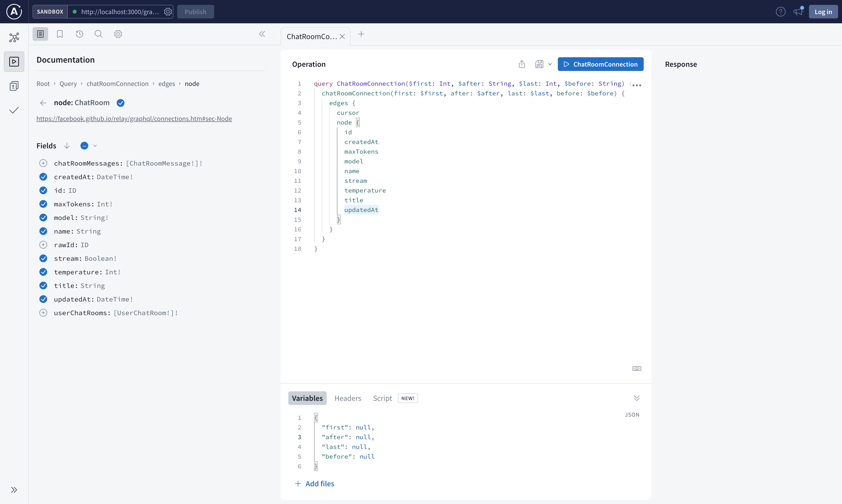Click the Share operation icon
This screenshot has height=504, width=842.
521,64
